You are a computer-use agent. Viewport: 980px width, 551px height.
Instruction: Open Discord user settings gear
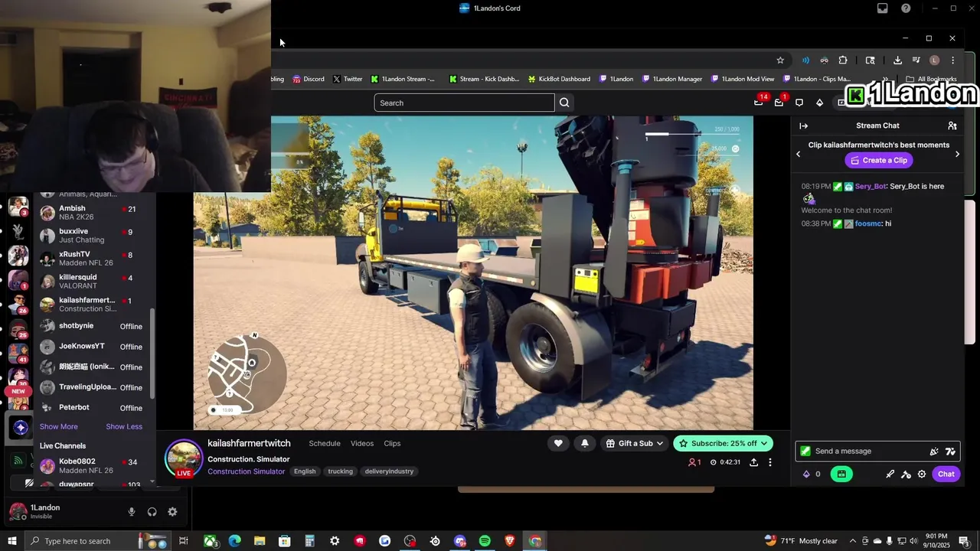click(172, 512)
